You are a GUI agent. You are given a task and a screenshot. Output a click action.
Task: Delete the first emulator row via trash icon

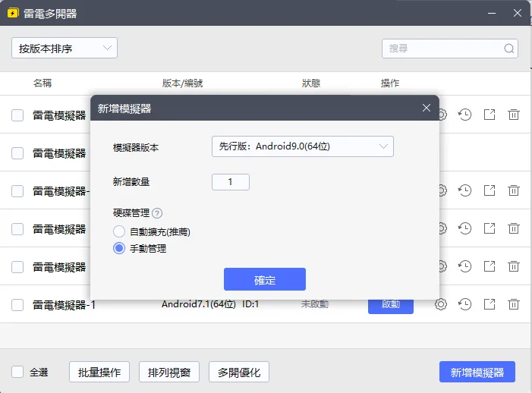coord(514,115)
